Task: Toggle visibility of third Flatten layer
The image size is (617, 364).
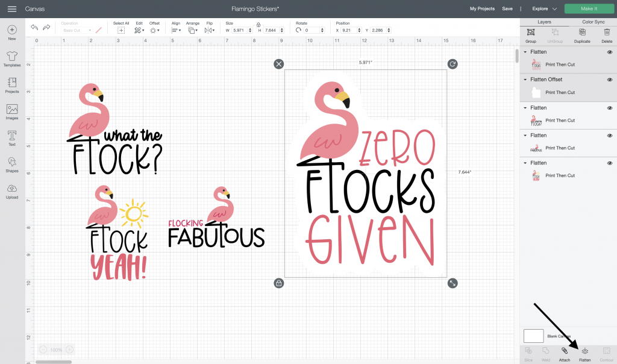Action: 610,108
